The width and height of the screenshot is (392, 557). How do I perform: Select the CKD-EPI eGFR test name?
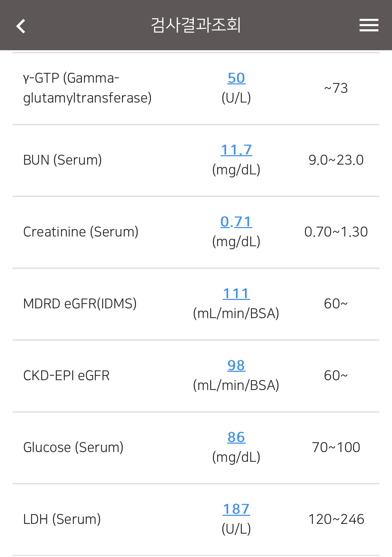[x=66, y=376]
